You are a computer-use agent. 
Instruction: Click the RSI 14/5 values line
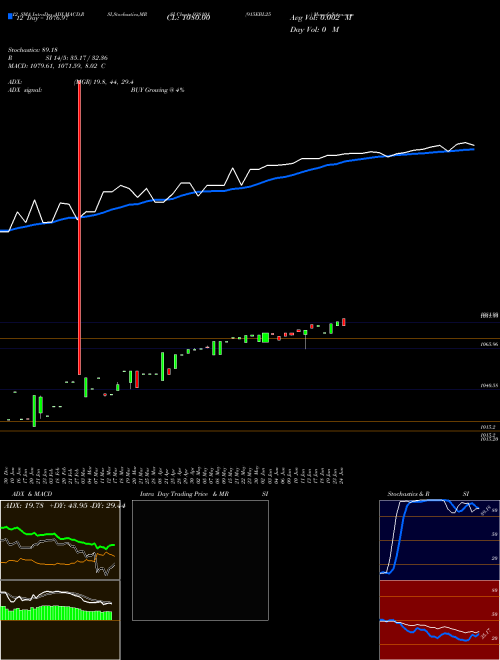[x=58, y=58]
